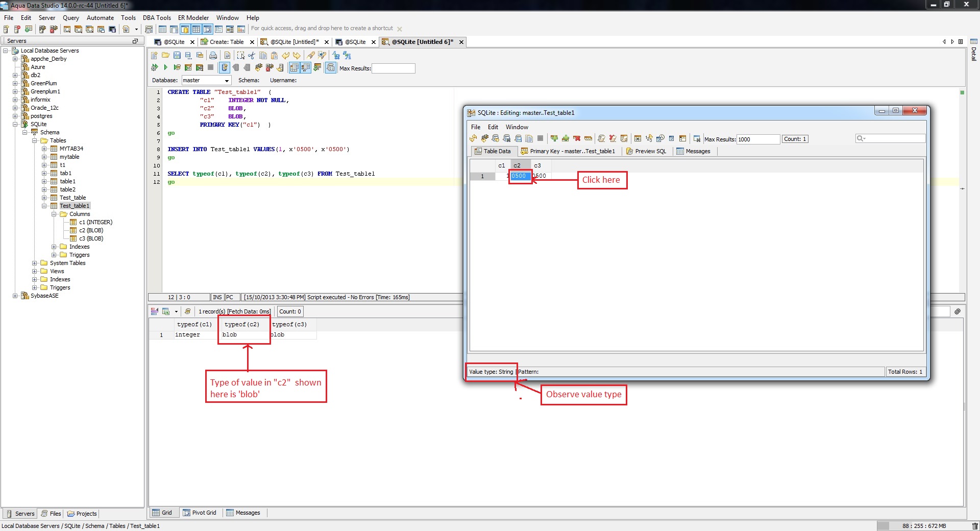Select the c2 cell containing 0500

coord(520,176)
